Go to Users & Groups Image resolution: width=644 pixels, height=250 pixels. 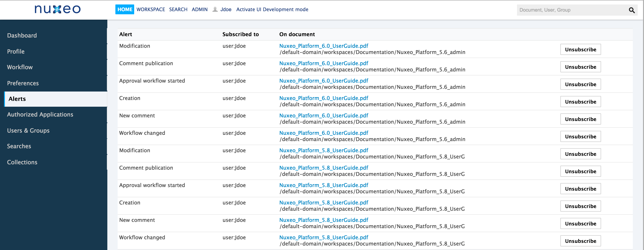[x=28, y=131]
